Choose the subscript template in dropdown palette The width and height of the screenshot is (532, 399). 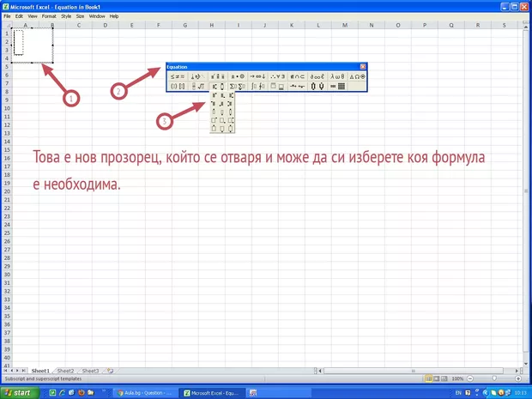tap(222, 96)
